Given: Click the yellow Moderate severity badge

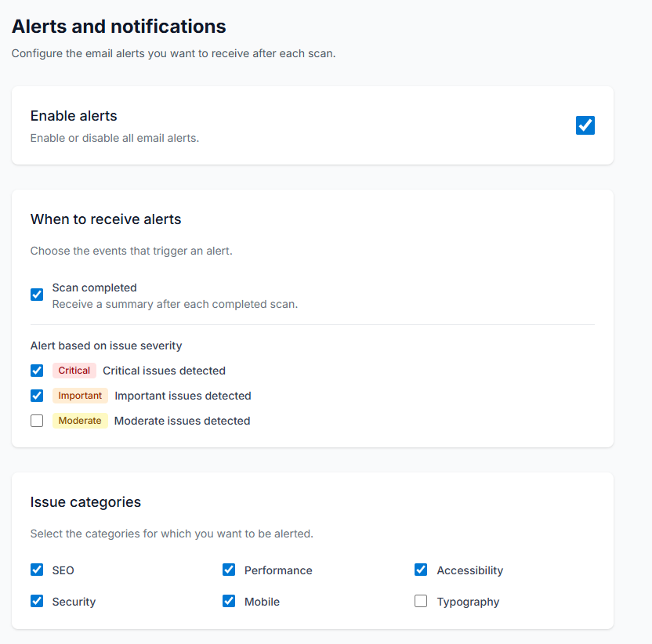Looking at the screenshot, I should point(80,421).
